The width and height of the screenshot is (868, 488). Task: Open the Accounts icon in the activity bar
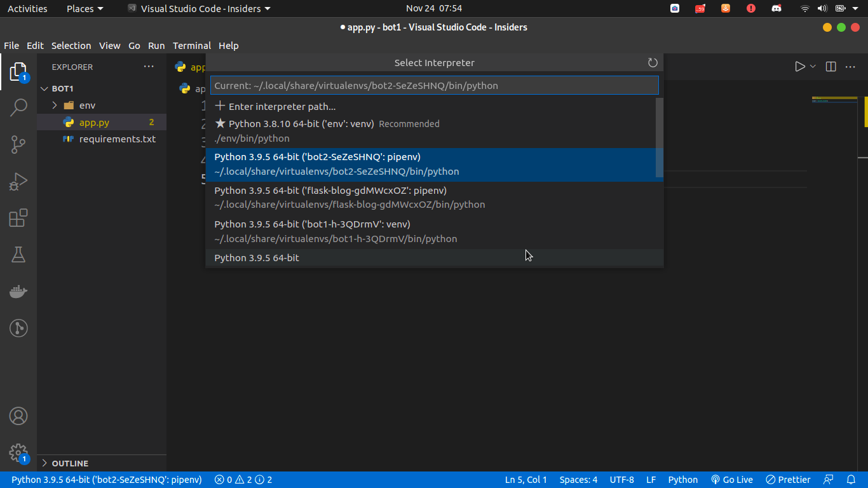[x=18, y=416]
